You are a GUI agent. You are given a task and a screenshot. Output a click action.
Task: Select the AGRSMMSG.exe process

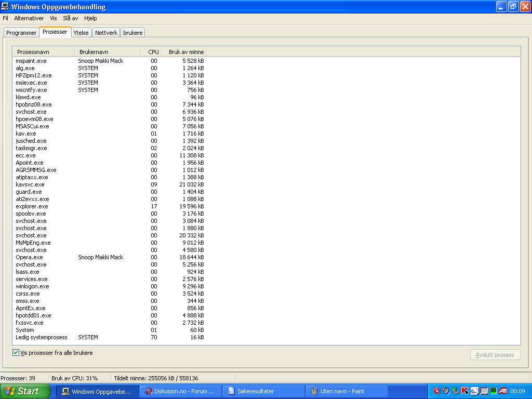pyautogui.click(x=110, y=170)
